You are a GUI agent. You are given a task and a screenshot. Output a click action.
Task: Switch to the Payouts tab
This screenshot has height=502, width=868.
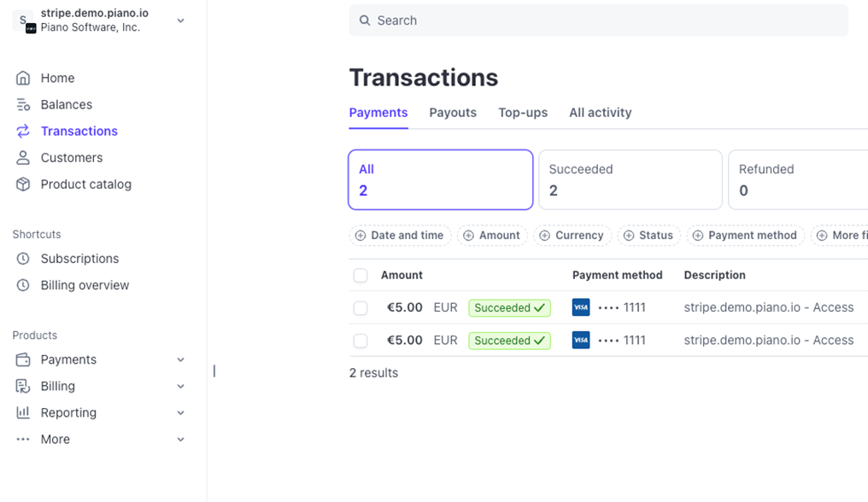453,113
